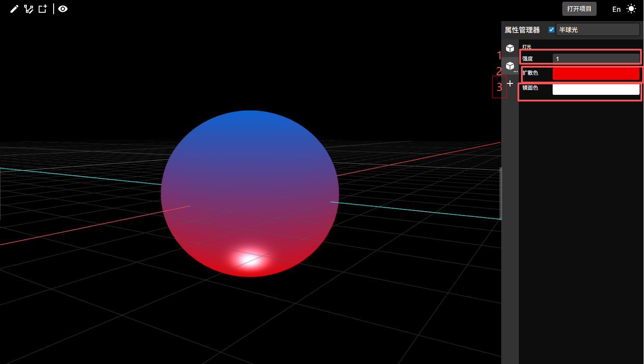Click the 灯光 section label

coord(527,47)
